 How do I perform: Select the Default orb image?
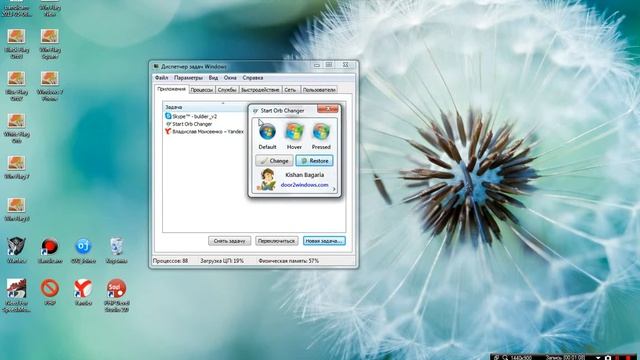coord(267,132)
